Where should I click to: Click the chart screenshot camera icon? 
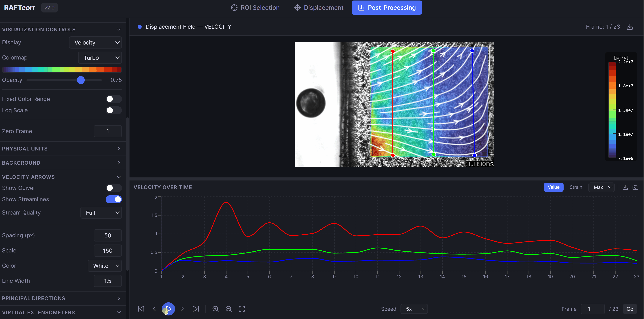[x=635, y=187]
